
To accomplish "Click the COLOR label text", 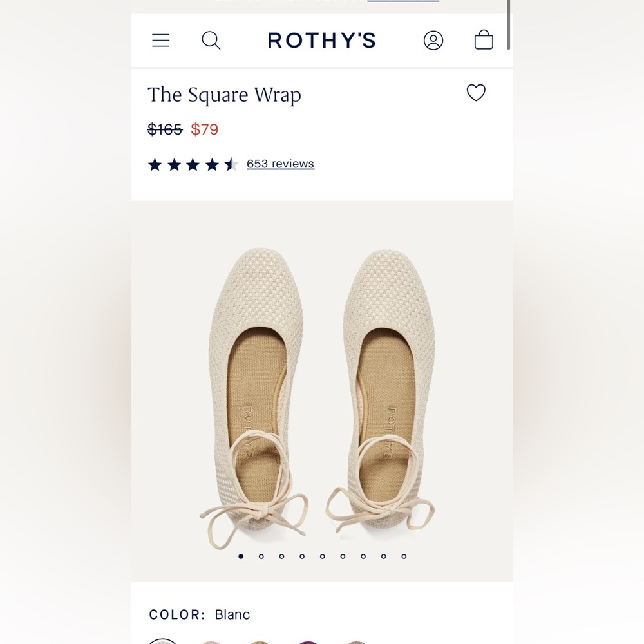I will coord(175,614).
